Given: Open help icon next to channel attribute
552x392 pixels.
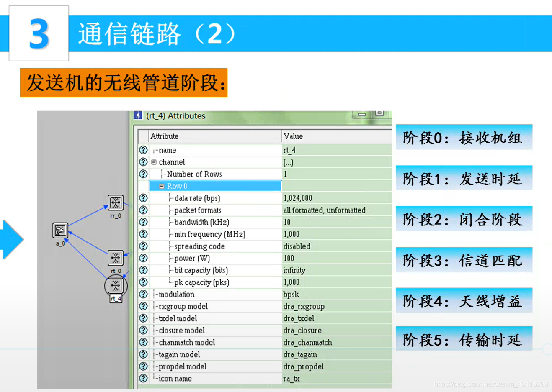Looking at the screenshot, I should pyautogui.click(x=143, y=162).
